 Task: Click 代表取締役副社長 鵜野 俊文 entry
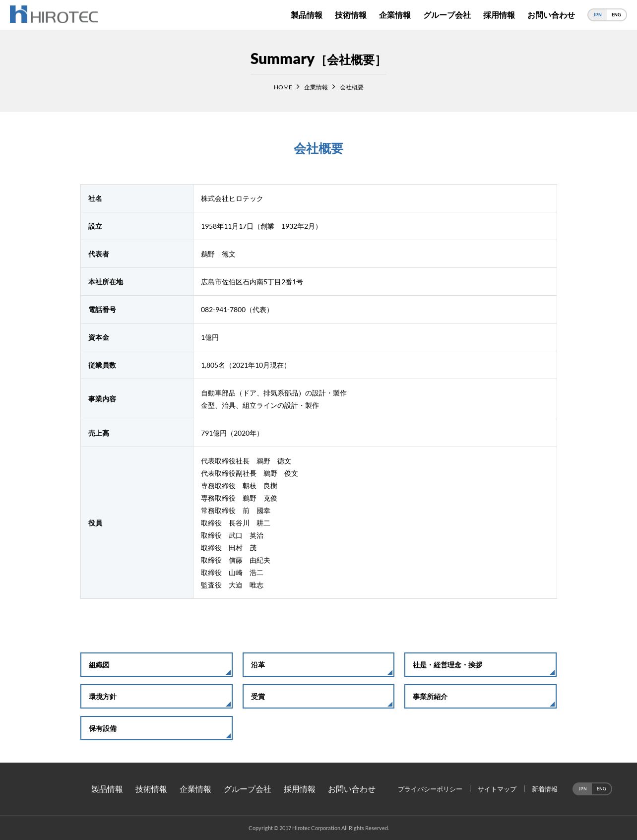[250, 474]
